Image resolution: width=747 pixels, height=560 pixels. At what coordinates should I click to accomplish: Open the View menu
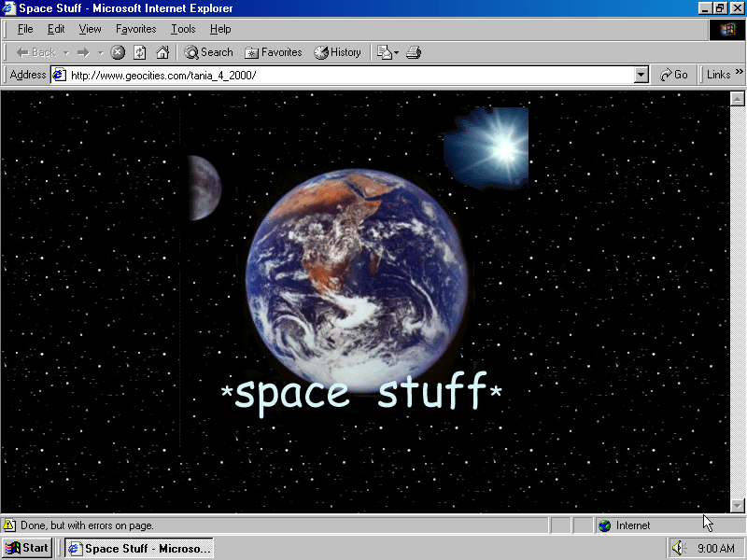point(91,29)
